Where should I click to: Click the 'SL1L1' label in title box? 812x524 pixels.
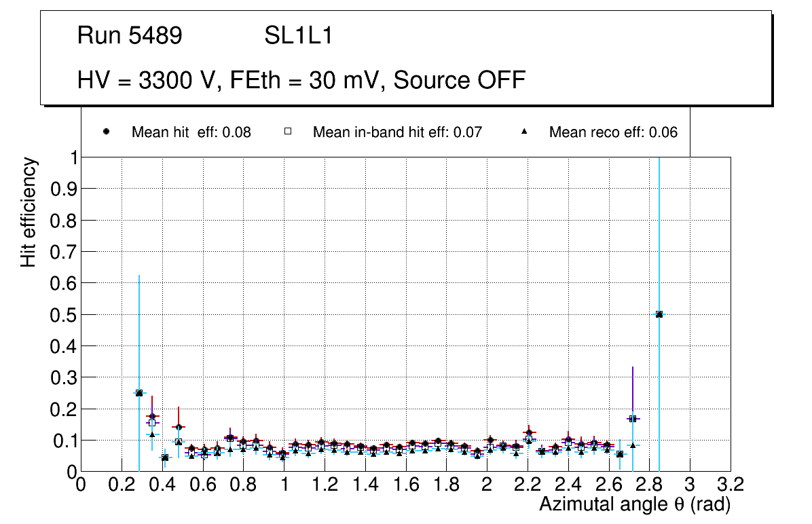tap(299, 36)
